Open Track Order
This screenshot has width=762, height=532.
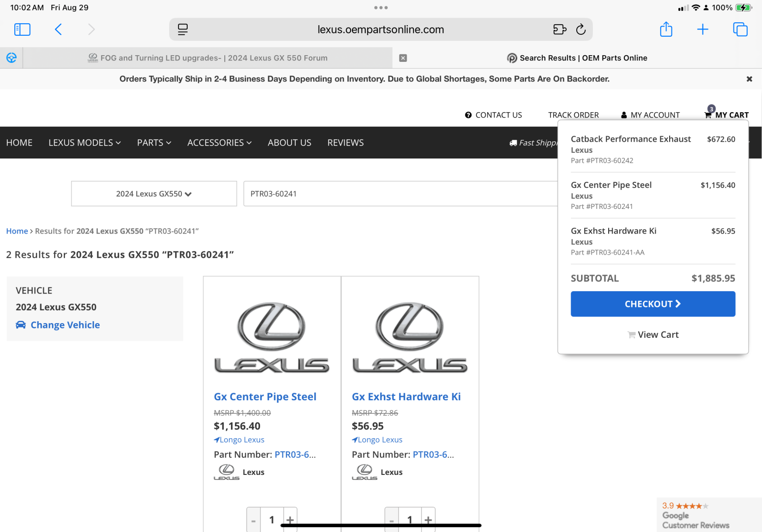coord(573,115)
